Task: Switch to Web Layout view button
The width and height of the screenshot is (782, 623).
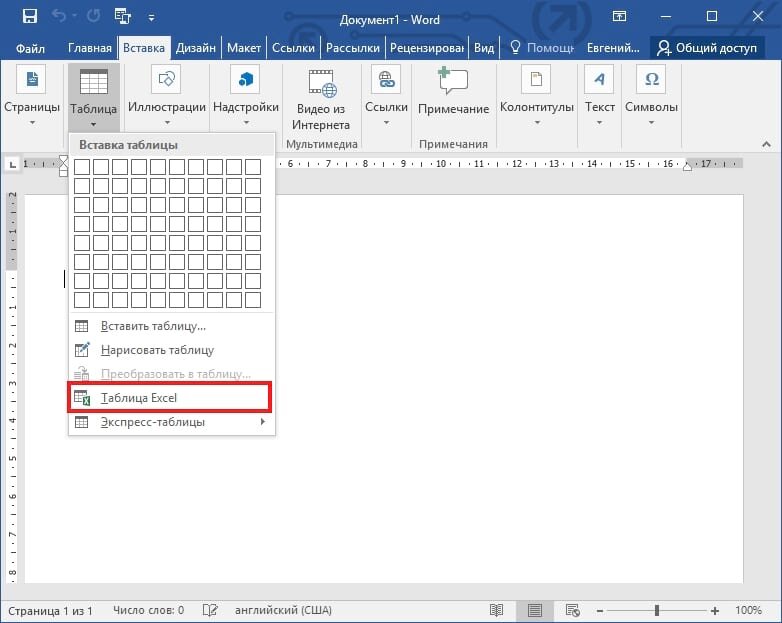Action: pyautogui.click(x=572, y=610)
